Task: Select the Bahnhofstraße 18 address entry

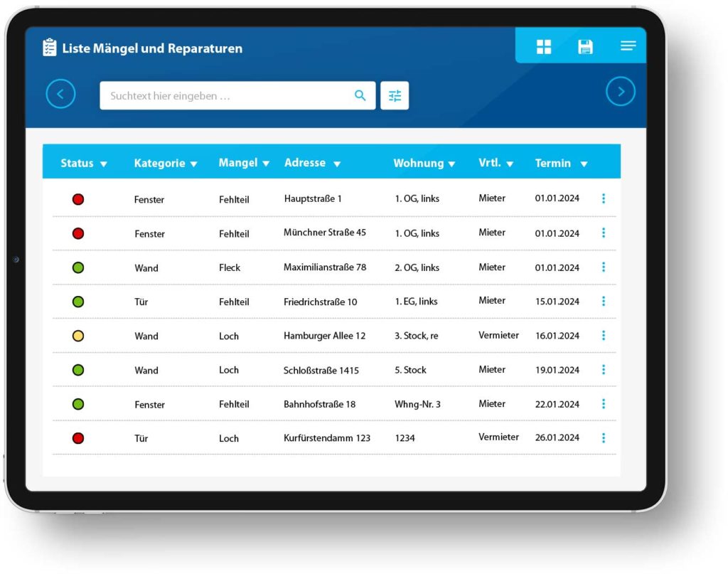Action: click(x=319, y=404)
